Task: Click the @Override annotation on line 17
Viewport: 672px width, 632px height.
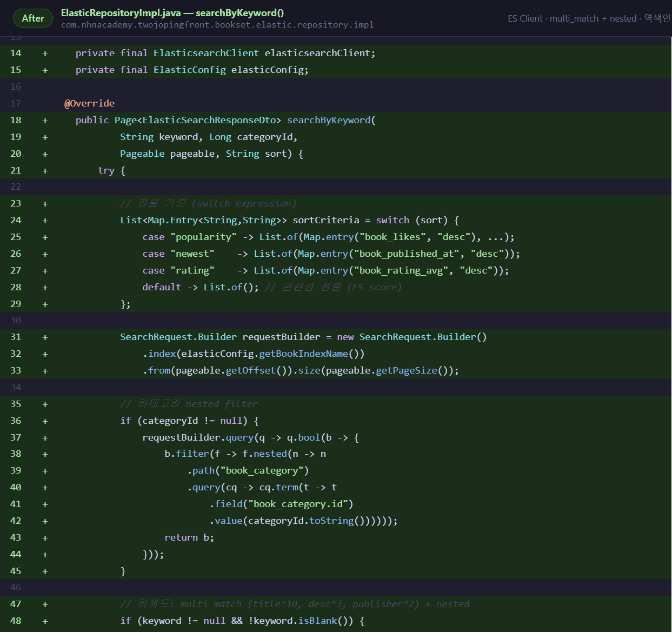Action: (x=89, y=103)
